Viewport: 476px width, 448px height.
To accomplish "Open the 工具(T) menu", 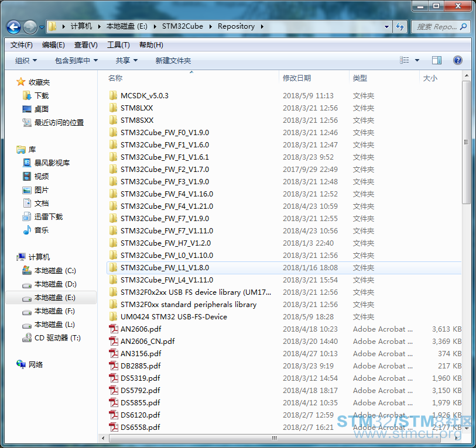I will point(118,45).
